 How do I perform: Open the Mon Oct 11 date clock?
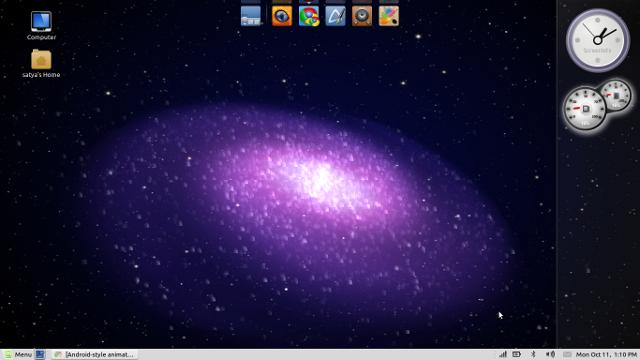click(x=606, y=355)
